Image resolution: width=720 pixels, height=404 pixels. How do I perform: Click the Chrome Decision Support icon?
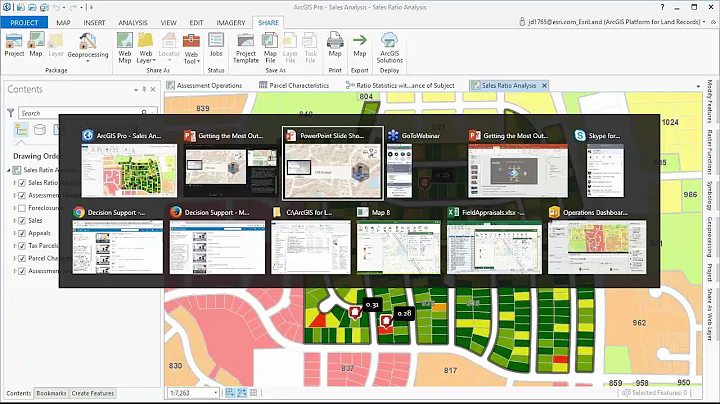coord(79,212)
